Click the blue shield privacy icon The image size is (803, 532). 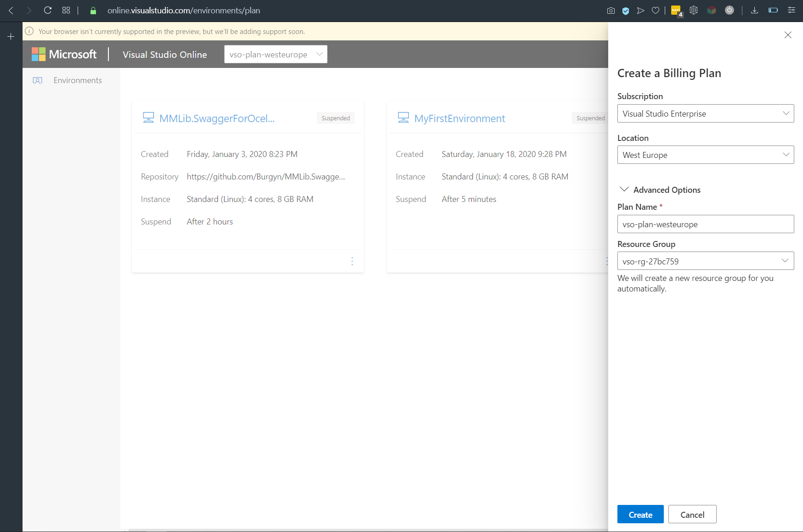[626, 11]
